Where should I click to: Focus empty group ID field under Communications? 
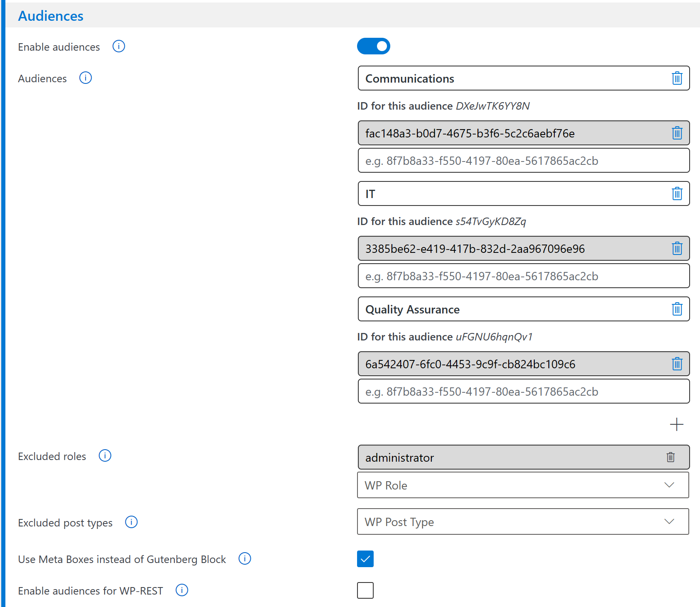(x=524, y=160)
